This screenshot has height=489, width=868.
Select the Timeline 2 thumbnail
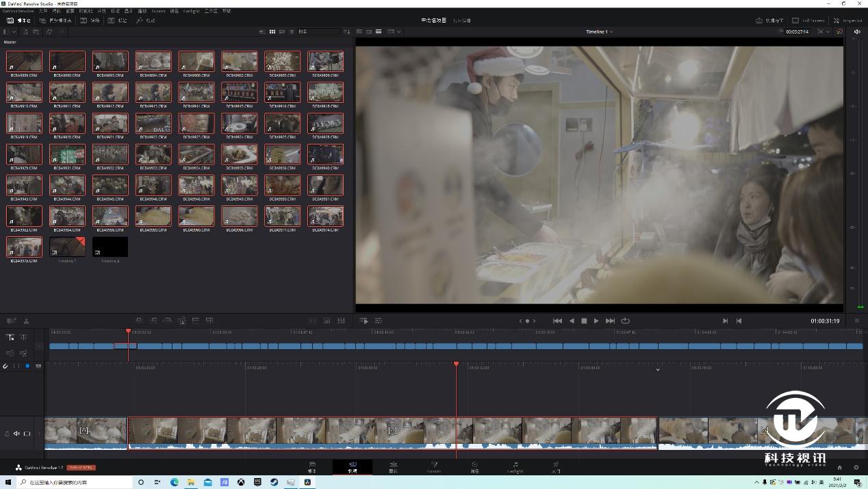[110, 247]
